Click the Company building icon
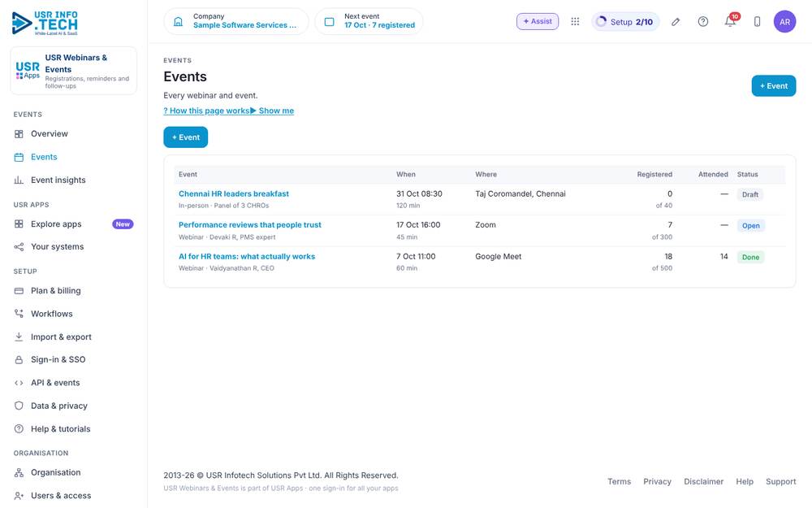This screenshot has height=508, width=812. click(x=178, y=22)
